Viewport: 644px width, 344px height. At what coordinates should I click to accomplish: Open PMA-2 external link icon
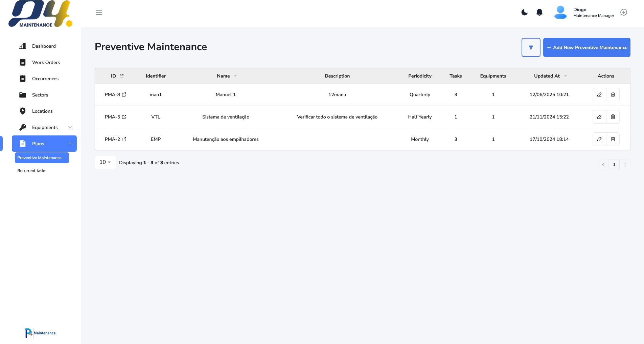pyautogui.click(x=124, y=139)
